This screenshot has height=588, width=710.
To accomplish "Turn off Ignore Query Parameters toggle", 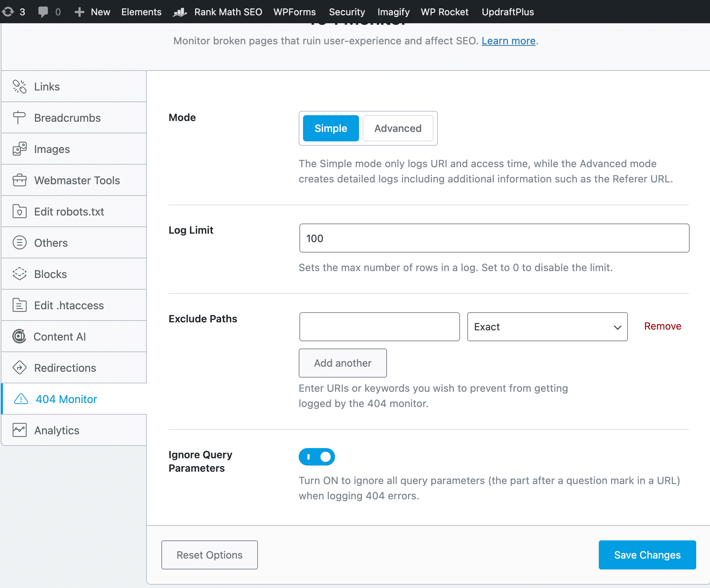I will pyautogui.click(x=317, y=457).
